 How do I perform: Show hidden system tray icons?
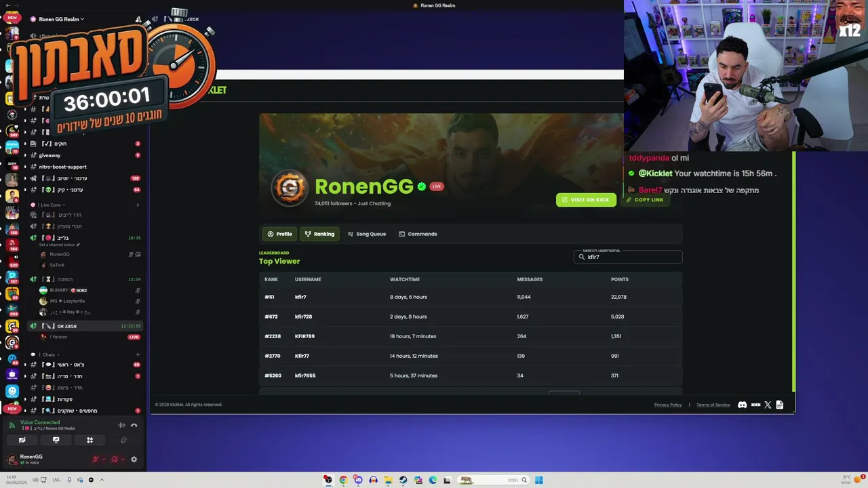click(x=102, y=480)
